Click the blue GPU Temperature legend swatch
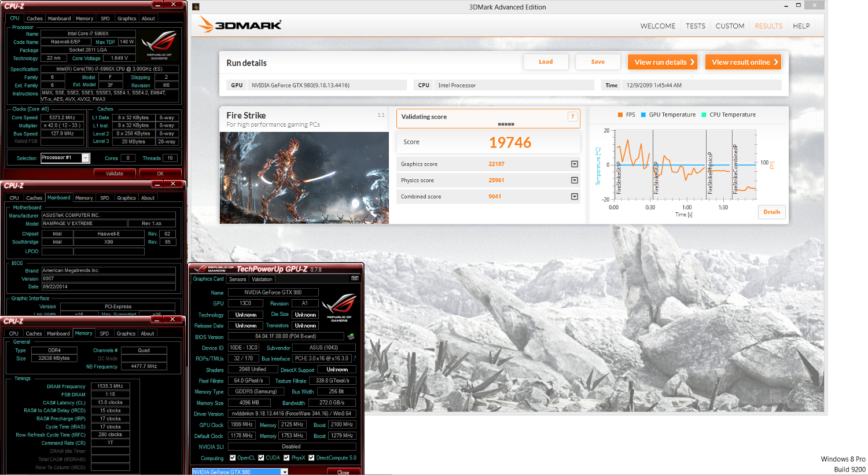This screenshot has width=868, height=475. click(643, 115)
